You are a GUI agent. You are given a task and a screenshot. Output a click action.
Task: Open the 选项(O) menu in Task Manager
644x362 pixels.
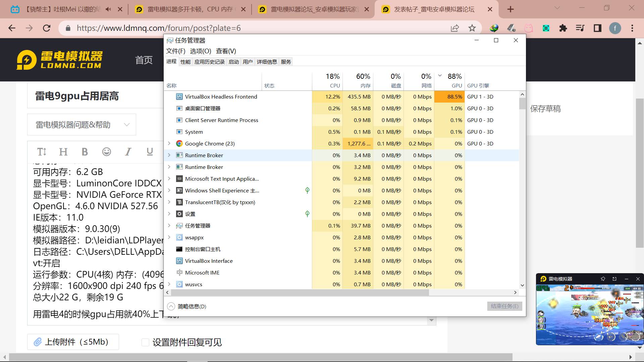(x=201, y=51)
